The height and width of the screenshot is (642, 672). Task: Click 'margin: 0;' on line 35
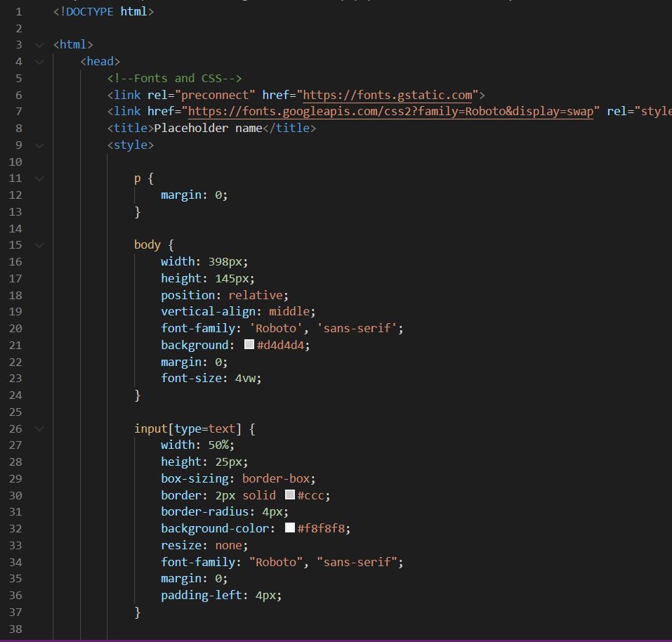pos(194,579)
